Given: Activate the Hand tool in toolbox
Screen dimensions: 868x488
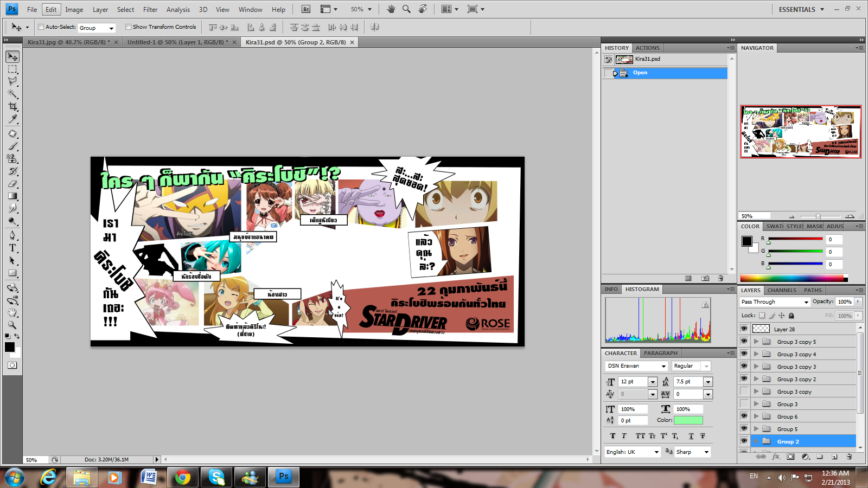Looking at the screenshot, I should tap(12, 313).
